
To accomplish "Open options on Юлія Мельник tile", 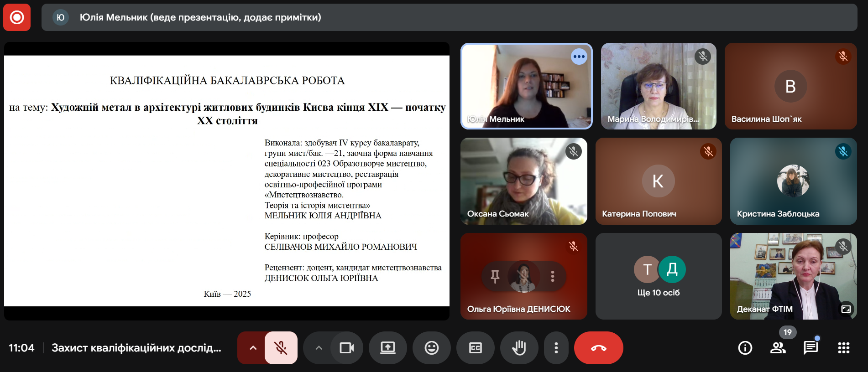I will click(x=579, y=57).
